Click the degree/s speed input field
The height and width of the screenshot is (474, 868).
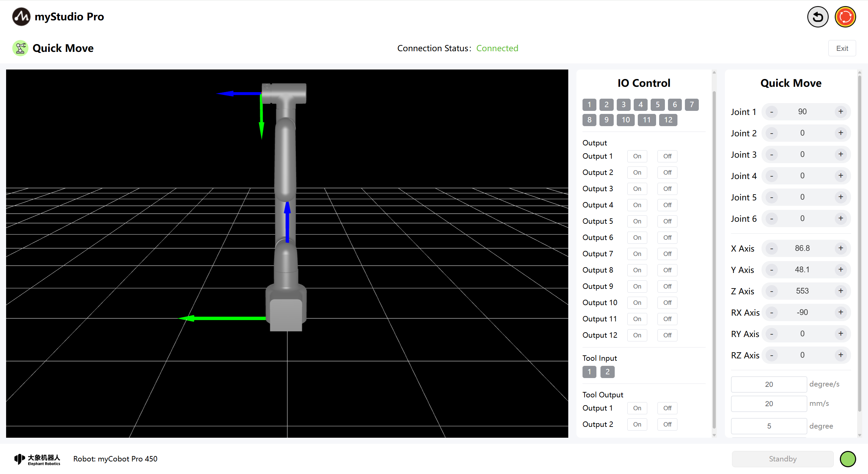point(768,384)
